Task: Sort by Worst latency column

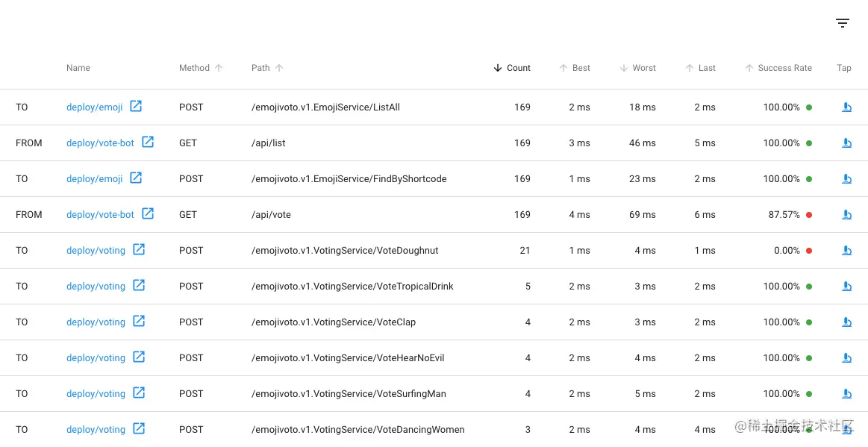Action: [x=637, y=68]
